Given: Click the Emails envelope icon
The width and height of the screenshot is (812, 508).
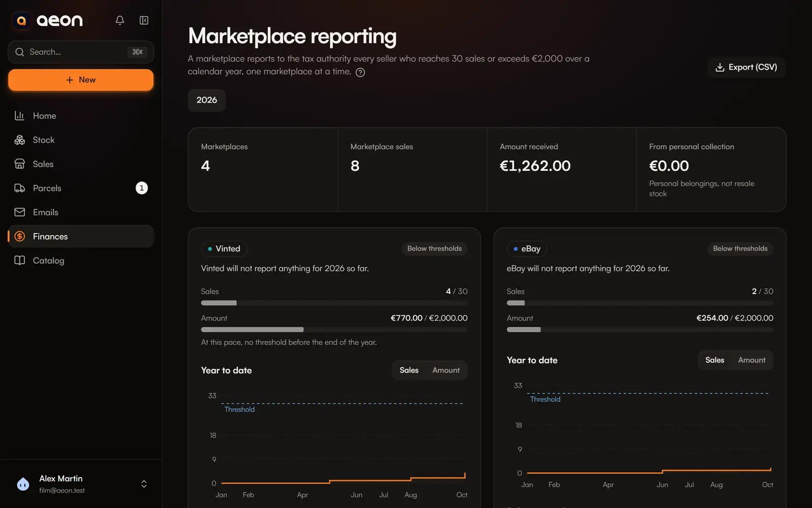Looking at the screenshot, I should 20,212.
